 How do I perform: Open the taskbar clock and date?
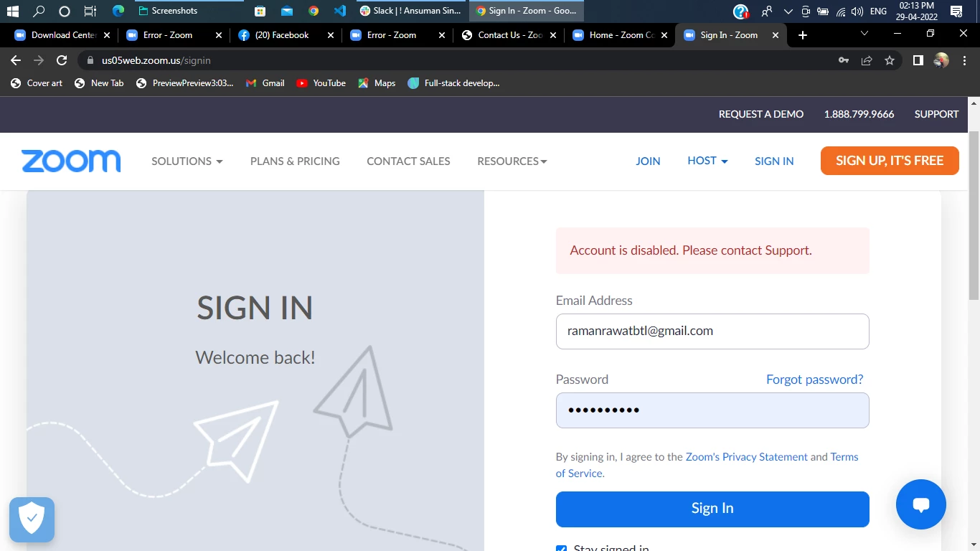pyautogui.click(x=917, y=11)
